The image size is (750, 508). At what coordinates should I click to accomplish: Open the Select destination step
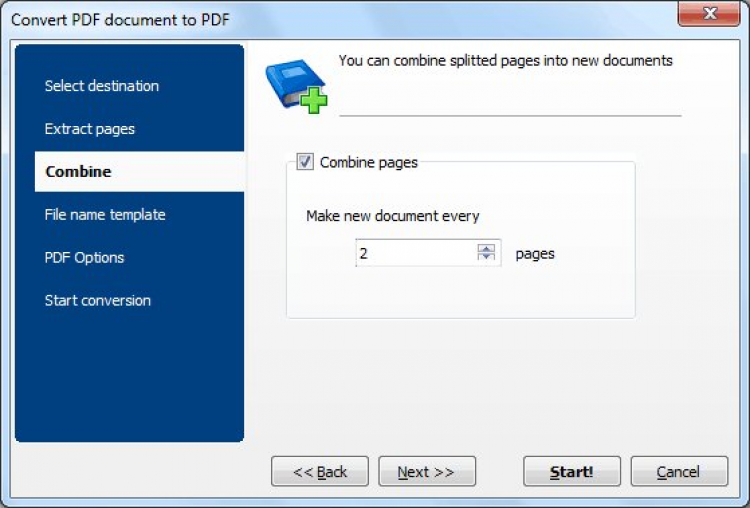[101, 86]
